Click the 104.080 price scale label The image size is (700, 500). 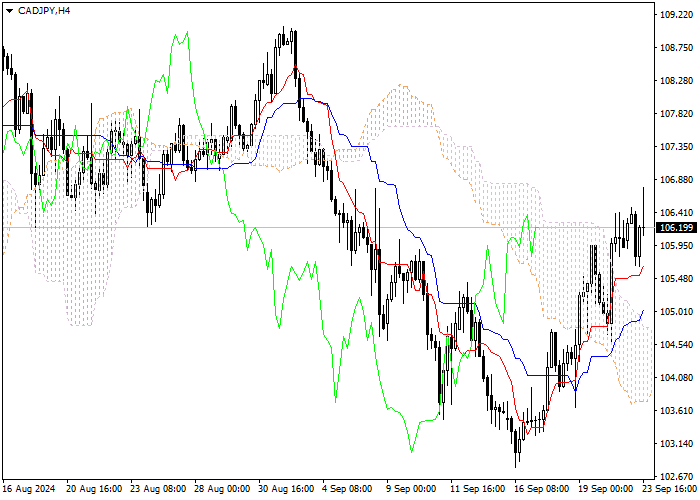pos(676,378)
